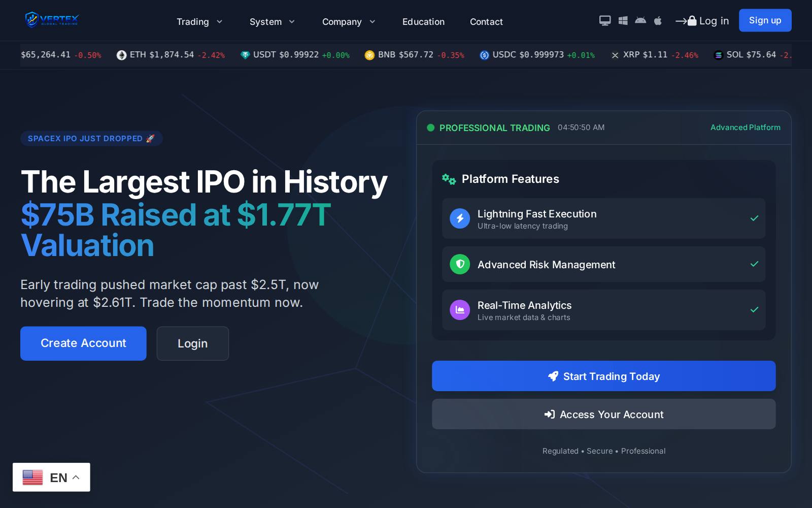Click the Access Your Account button

point(603,414)
